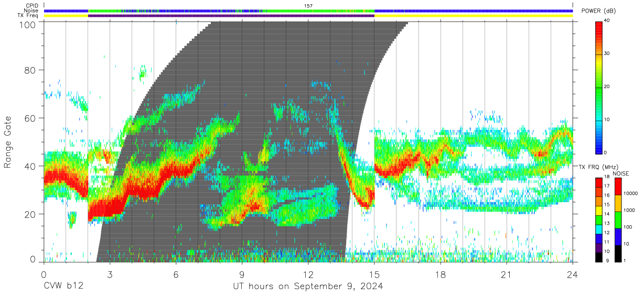Image resolution: width=644 pixels, height=297 pixels.
Task: Click the x-axis tick label '18'
Action: click(440, 274)
